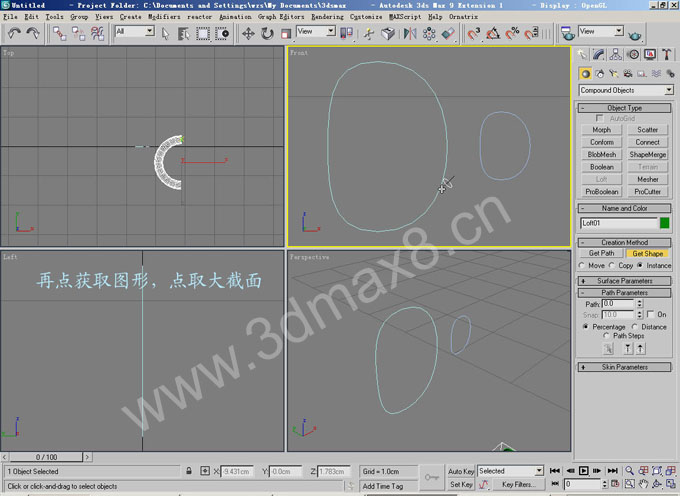Enable the Snap On checkbox in Path Parameters

[650, 315]
